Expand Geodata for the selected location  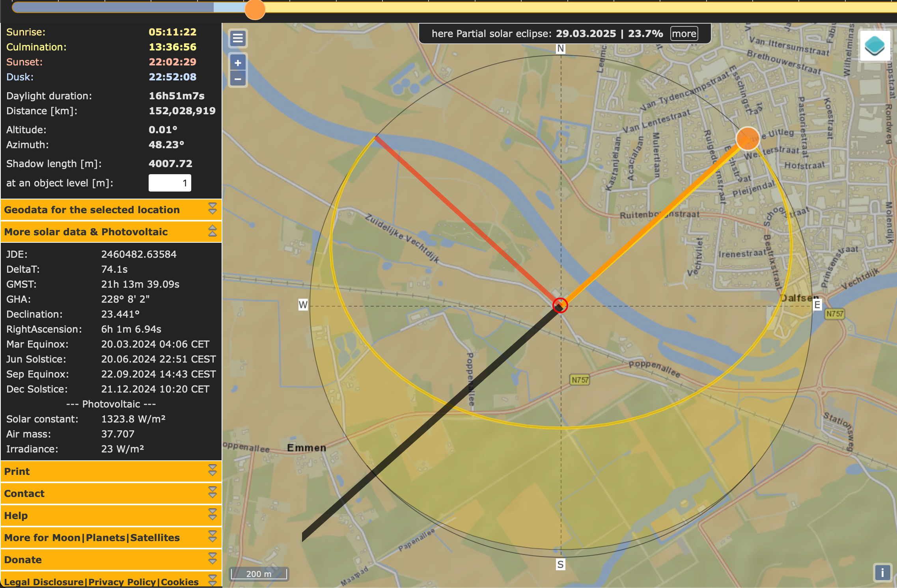click(x=111, y=210)
